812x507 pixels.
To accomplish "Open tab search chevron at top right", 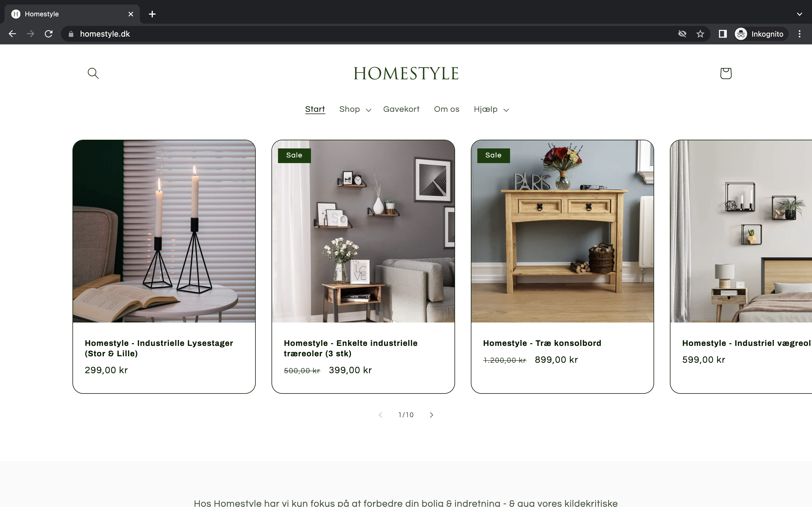I will 800,14.
